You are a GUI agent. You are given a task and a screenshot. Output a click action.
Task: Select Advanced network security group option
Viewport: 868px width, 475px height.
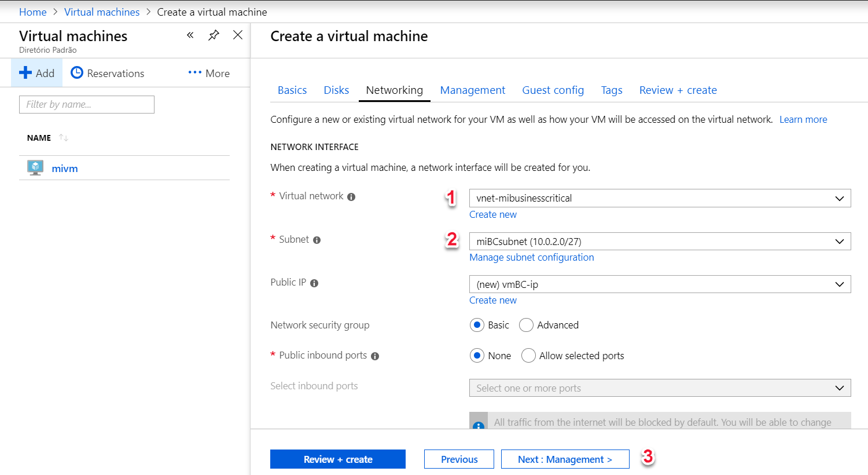(526, 325)
